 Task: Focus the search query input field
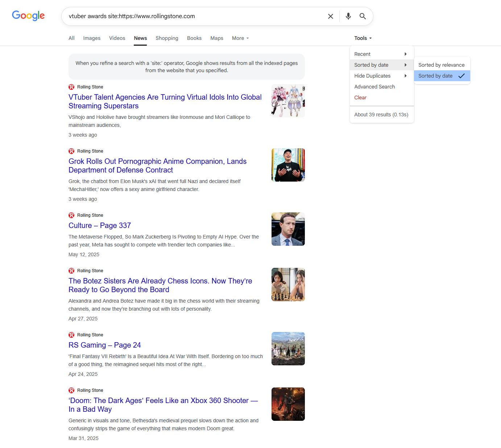point(195,16)
